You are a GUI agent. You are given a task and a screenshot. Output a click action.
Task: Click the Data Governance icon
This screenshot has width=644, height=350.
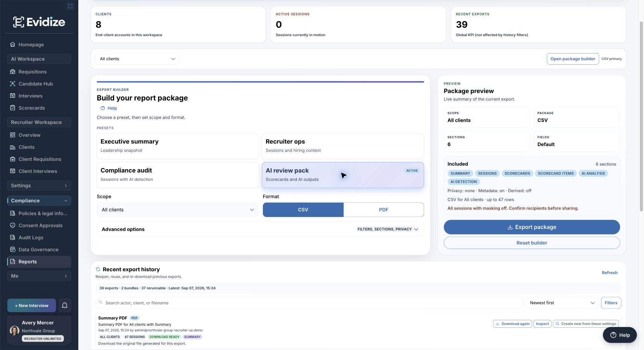click(13, 249)
